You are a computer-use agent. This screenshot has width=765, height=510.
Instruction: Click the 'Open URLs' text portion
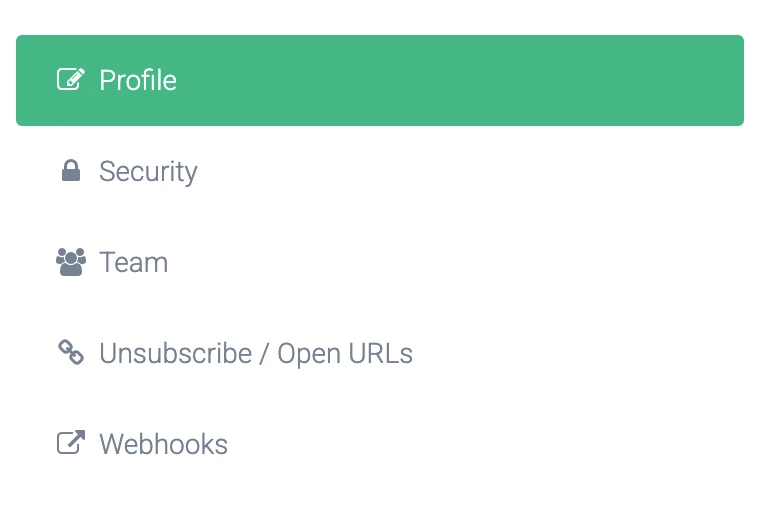point(344,353)
